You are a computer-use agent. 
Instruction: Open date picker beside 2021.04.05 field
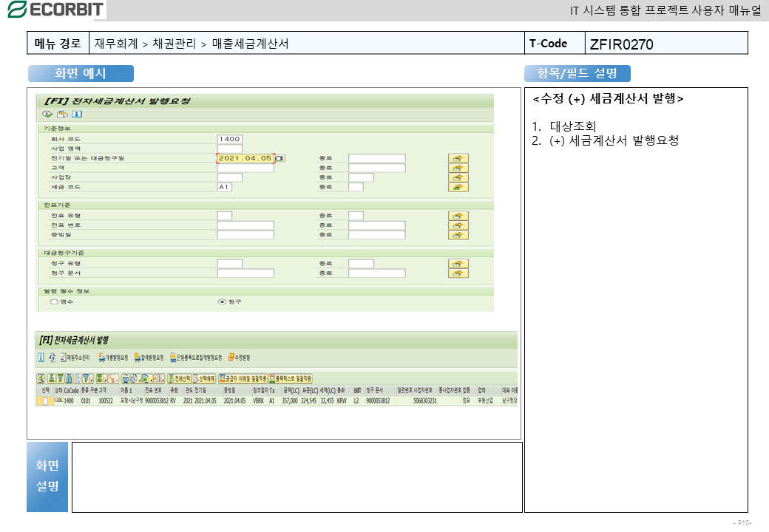(x=280, y=158)
